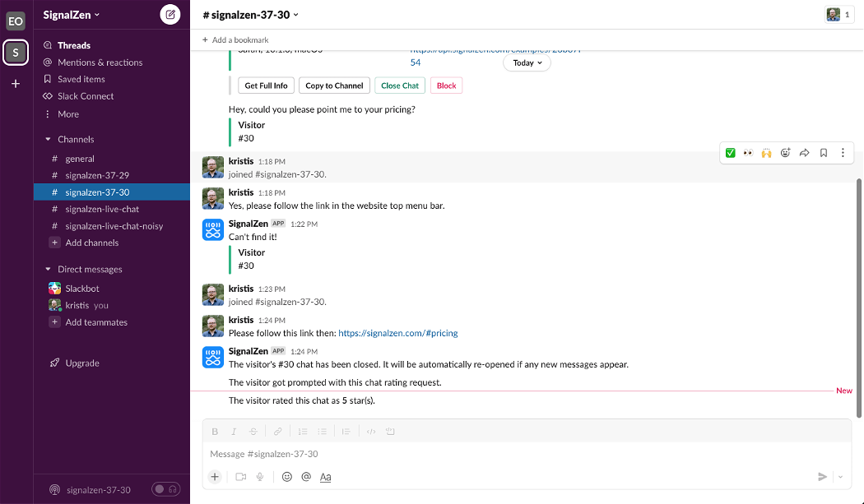Open the EO workspace icon
The height and width of the screenshot is (504, 864).
(x=16, y=21)
